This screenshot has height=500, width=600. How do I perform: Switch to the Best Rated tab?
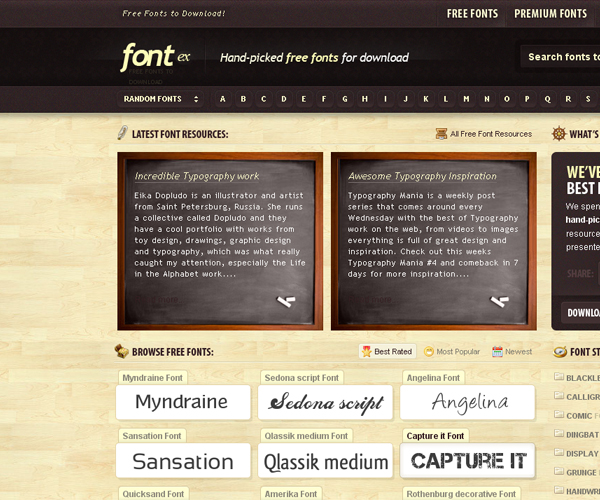[387, 352]
